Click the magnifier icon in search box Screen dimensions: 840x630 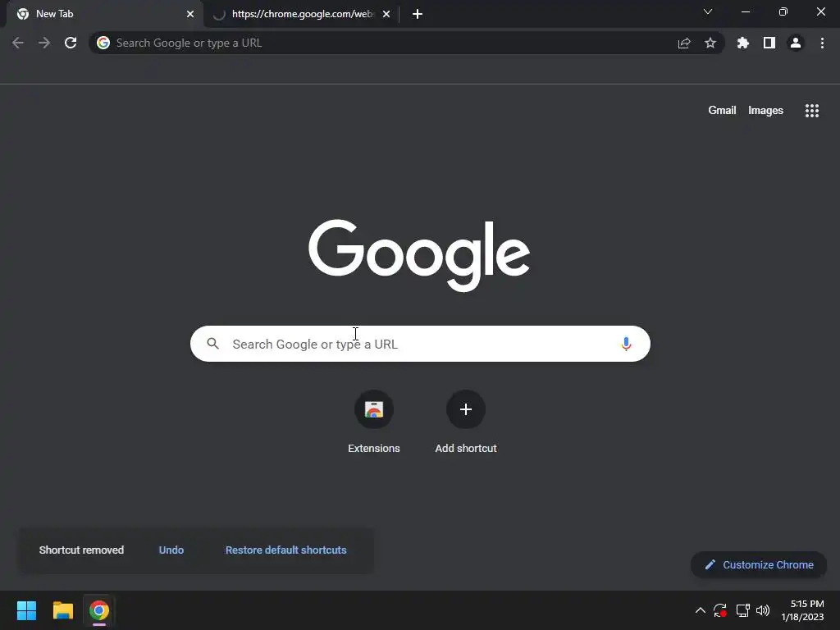click(212, 344)
